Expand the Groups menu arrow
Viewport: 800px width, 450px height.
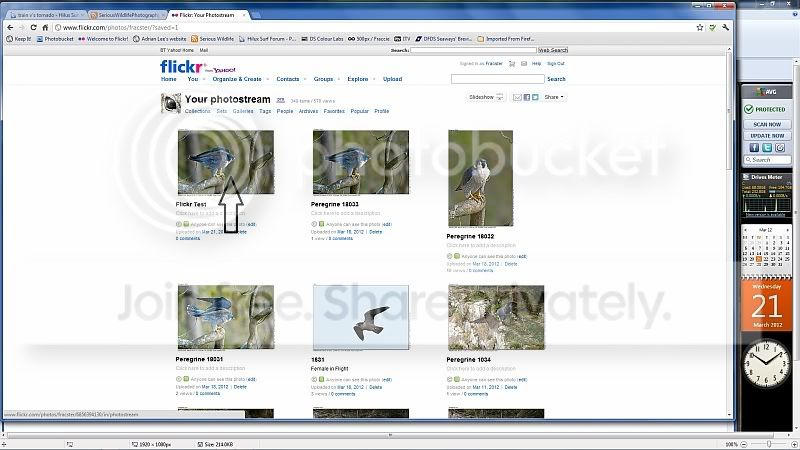(x=338, y=80)
